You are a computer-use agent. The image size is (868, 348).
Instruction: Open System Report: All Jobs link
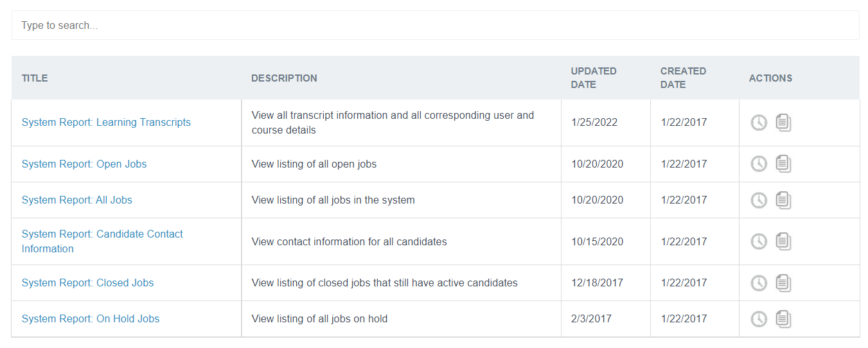[77, 200]
